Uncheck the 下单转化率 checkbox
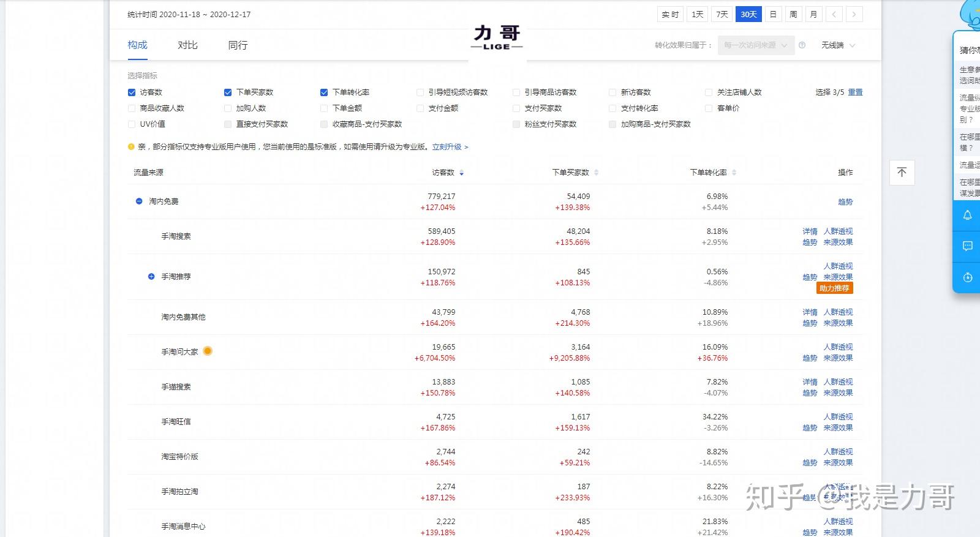 (x=324, y=92)
